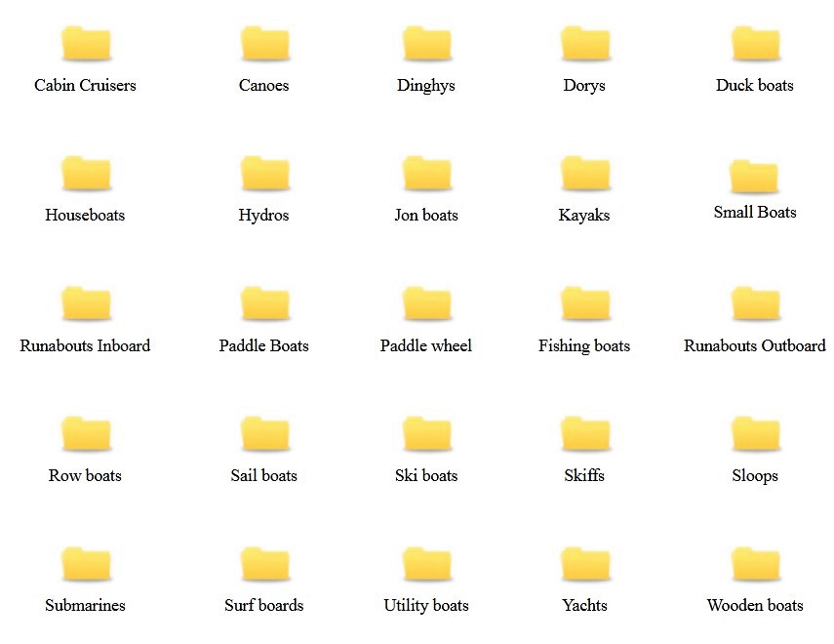Click the Dinghys folder icon
Screen dimensions: 834x644
click(426, 45)
